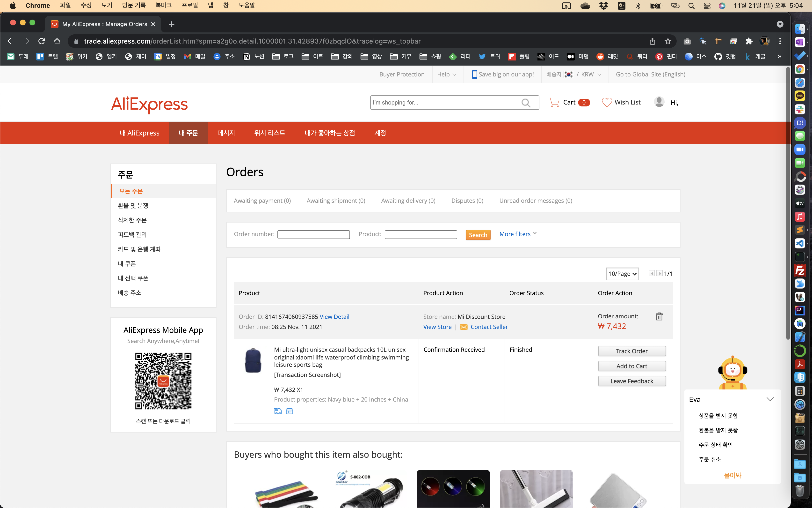Screen dimensions: 812x508
Task: Click Go to Global Site (English)
Action: point(650,74)
